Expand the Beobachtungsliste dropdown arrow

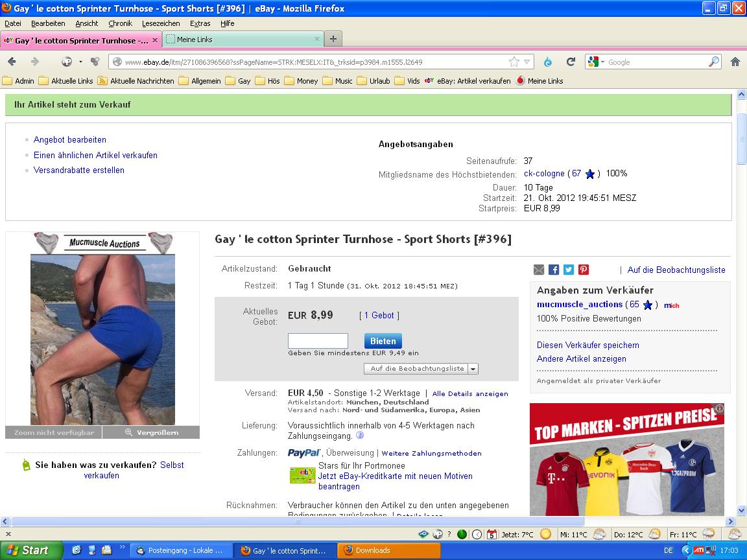473,369
